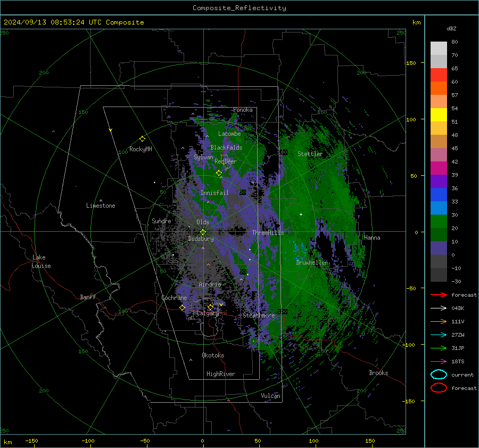Viewport: 479px width, 448px height.
Task: Click the radar center diamond above Didsbury
Action: click(x=203, y=232)
